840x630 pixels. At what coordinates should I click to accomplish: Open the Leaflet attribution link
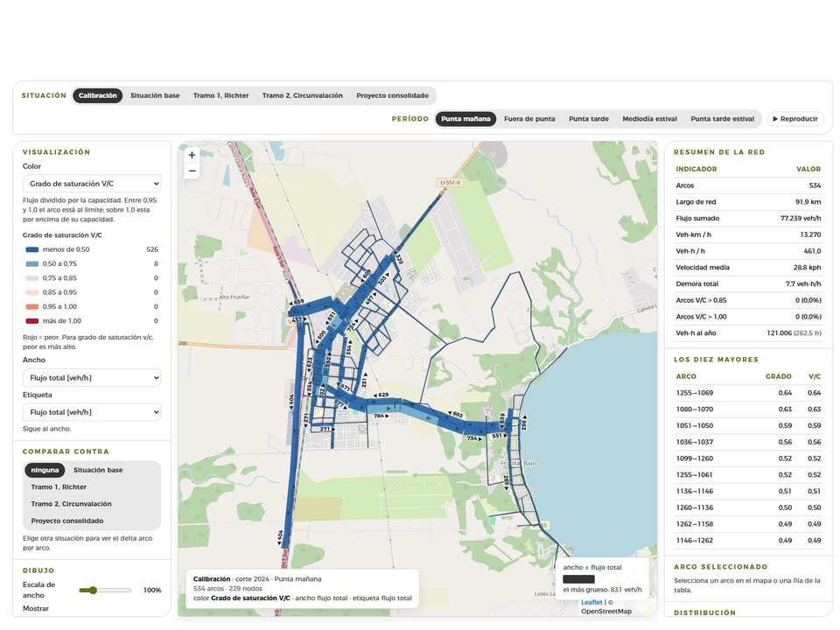tap(591, 602)
